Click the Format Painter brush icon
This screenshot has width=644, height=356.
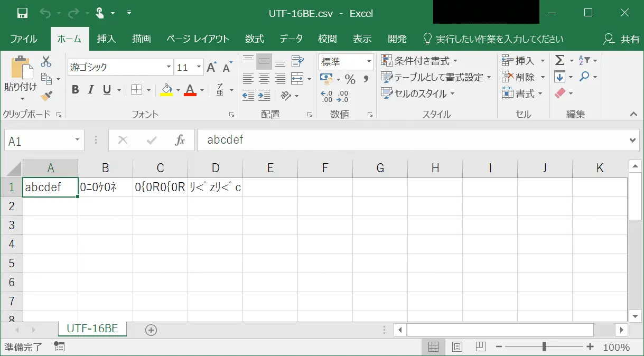pos(46,96)
